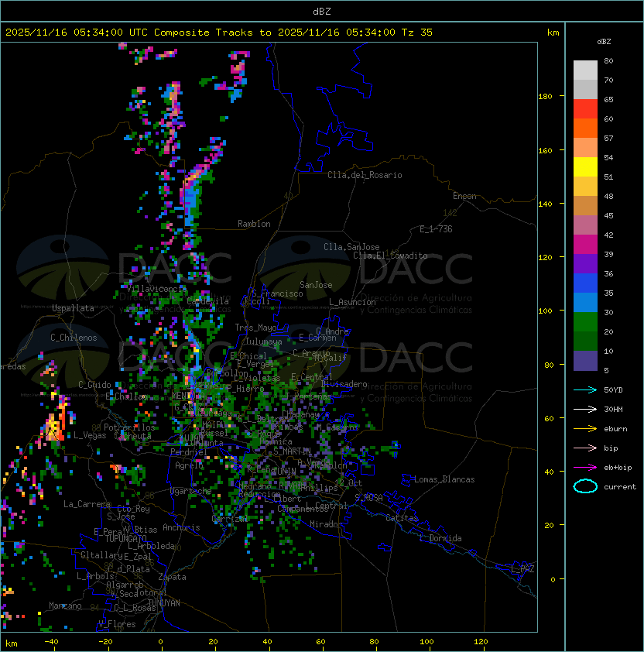
Task: Click the L_Dormida map label
Action: pyautogui.click(x=440, y=538)
